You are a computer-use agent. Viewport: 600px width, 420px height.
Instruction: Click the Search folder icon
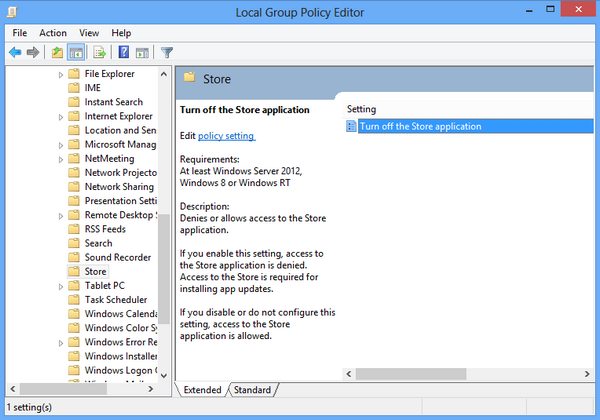pos(74,243)
